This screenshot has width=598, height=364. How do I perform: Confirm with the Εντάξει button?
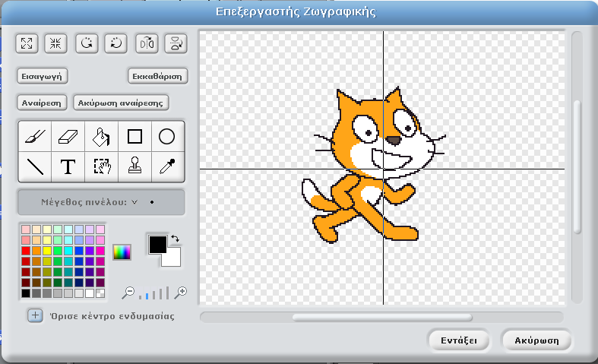(459, 340)
